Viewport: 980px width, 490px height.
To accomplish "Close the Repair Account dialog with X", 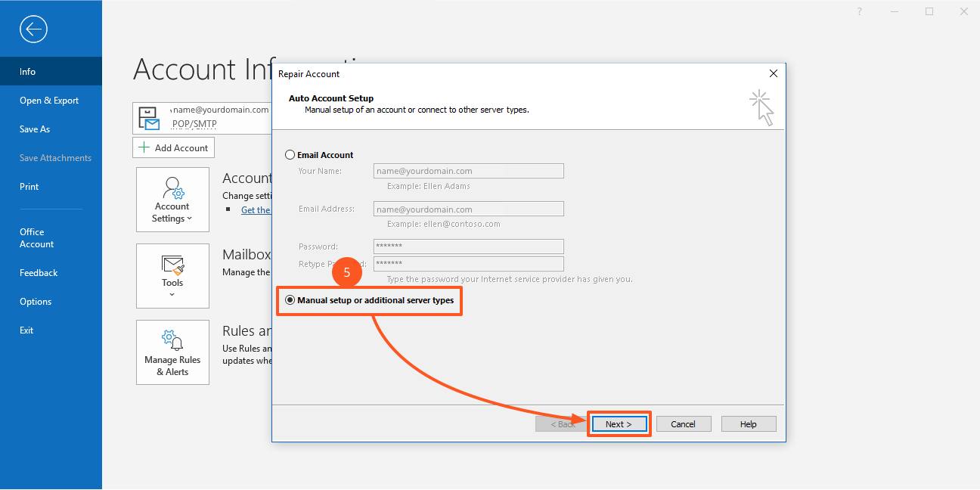I will (773, 73).
